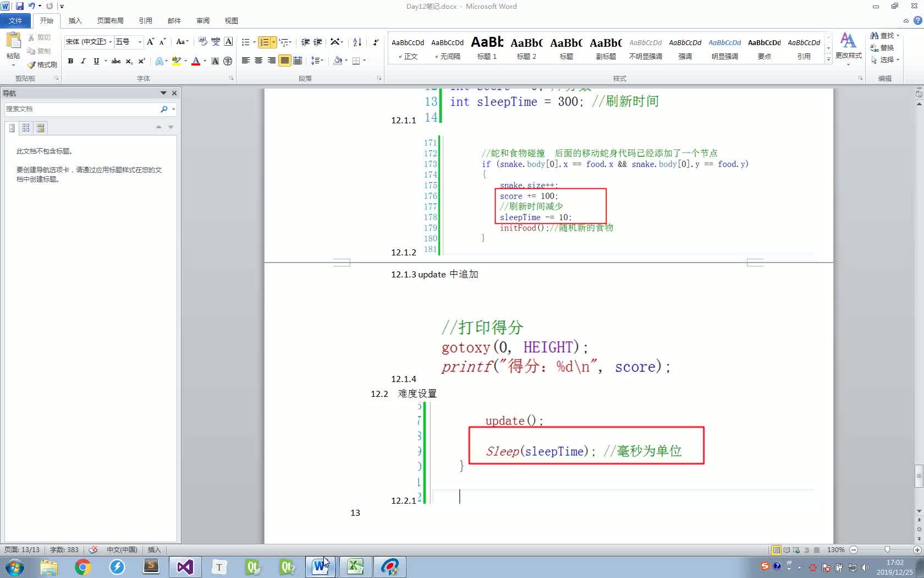The height and width of the screenshot is (578, 924).
Task: Click Change Styles (更改样式) button
Action: pyautogui.click(x=848, y=48)
